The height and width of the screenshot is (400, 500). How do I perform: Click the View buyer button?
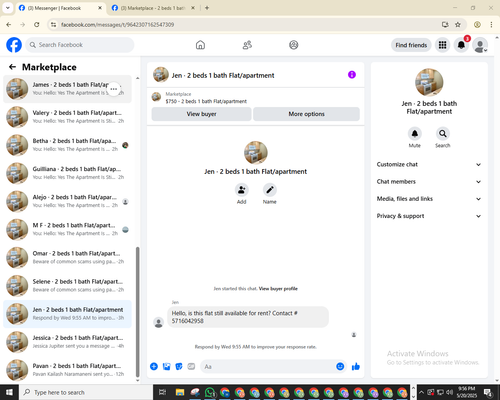click(x=201, y=114)
